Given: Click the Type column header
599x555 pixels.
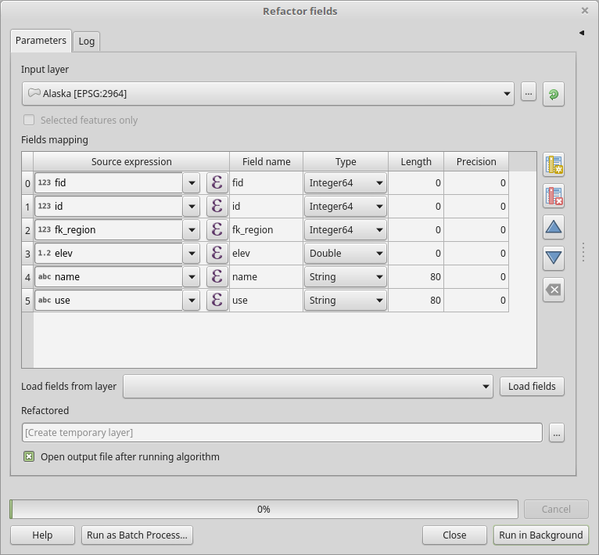Looking at the screenshot, I should coord(346,162).
